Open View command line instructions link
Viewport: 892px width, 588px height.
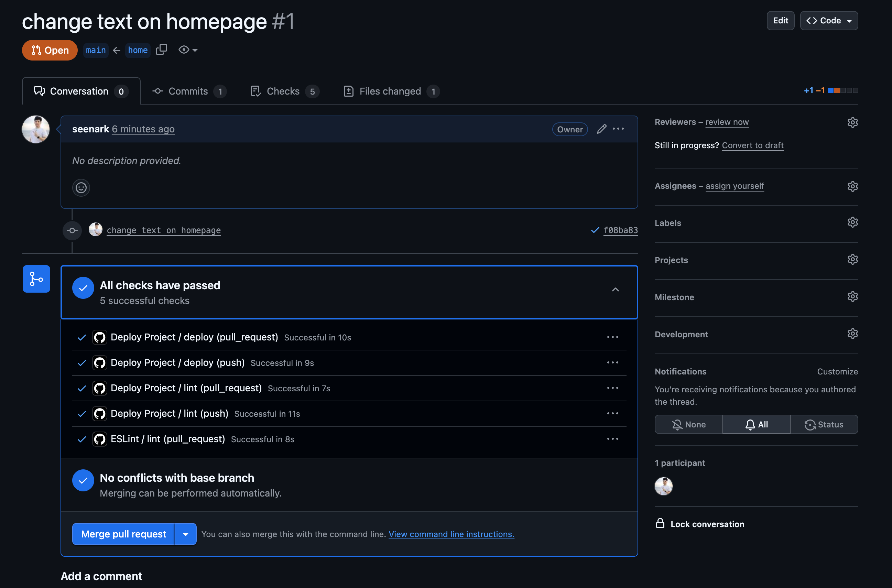[x=451, y=534]
